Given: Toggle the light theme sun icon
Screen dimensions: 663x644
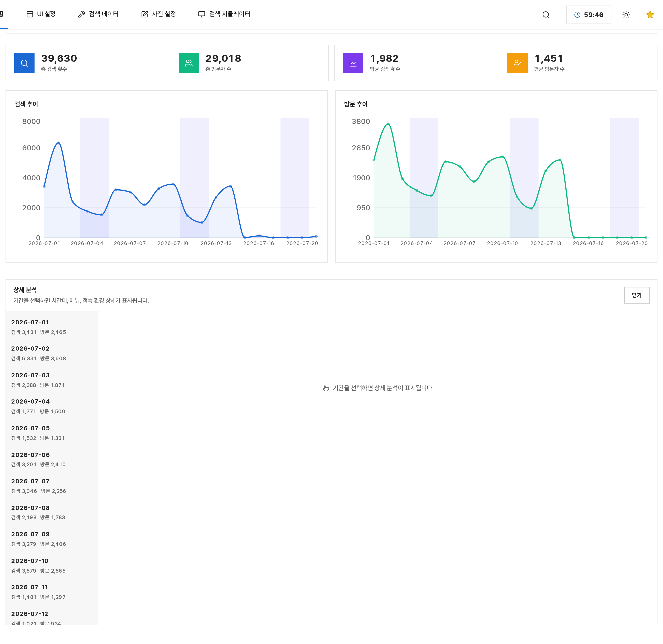Looking at the screenshot, I should pos(626,15).
